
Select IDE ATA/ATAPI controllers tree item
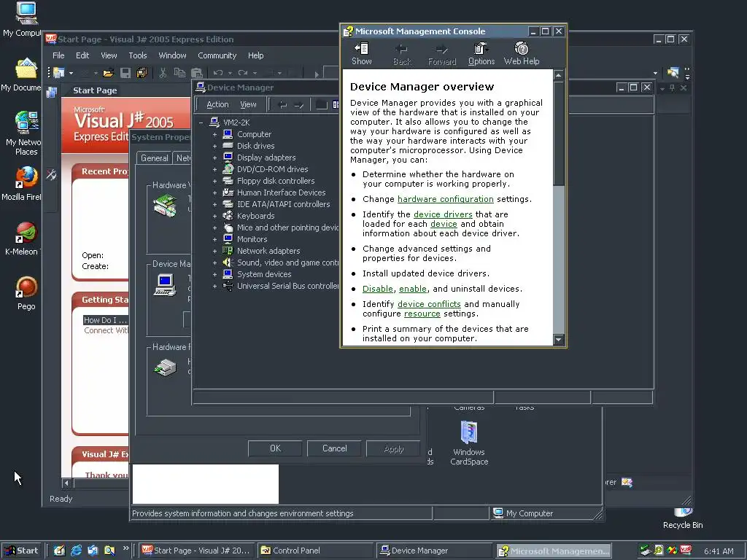[x=284, y=204]
